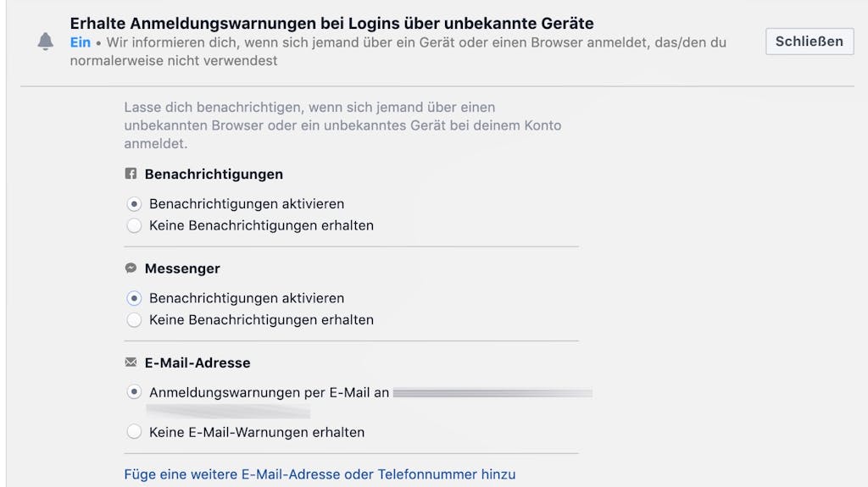868x487 pixels.
Task: Select 'Anmeldungswarnungen per E-Mail an' radio option
Action: click(x=134, y=392)
